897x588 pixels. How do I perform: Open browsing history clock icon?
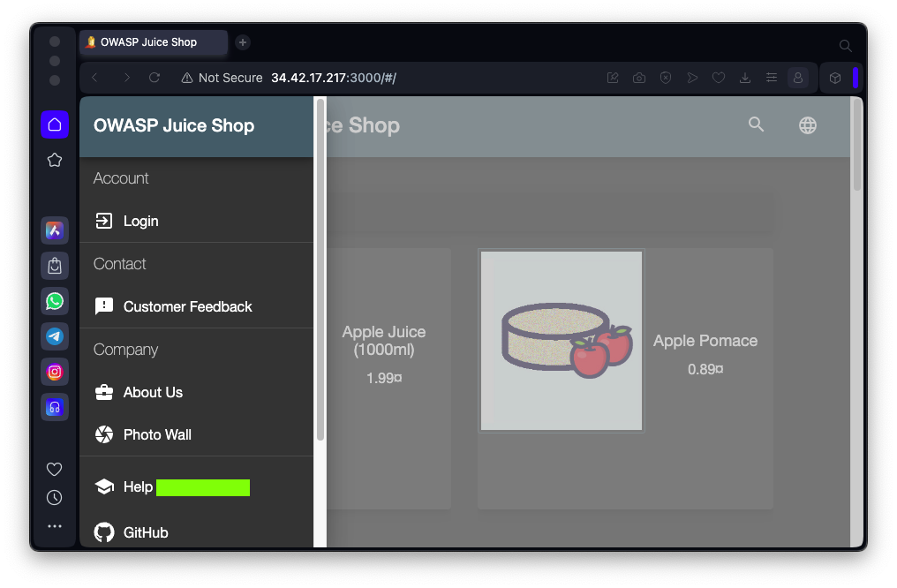[x=55, y=498]
